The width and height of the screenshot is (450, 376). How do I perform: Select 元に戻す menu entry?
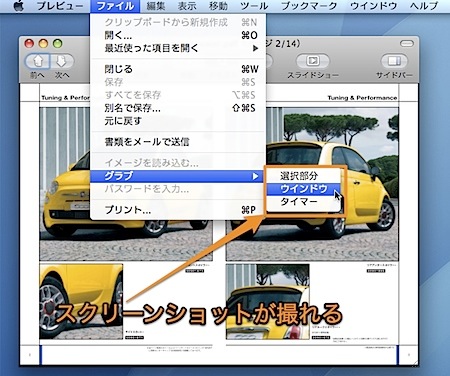pos(178,121)
